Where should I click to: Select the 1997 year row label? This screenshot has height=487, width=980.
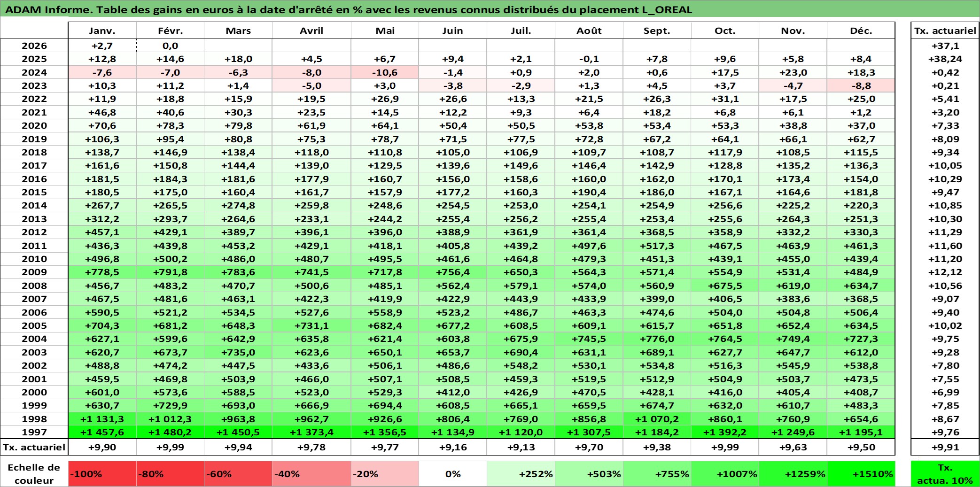34,432
